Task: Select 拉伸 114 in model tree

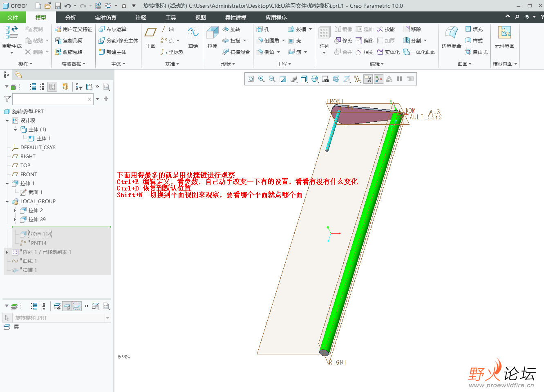Action: coord(41,234)
